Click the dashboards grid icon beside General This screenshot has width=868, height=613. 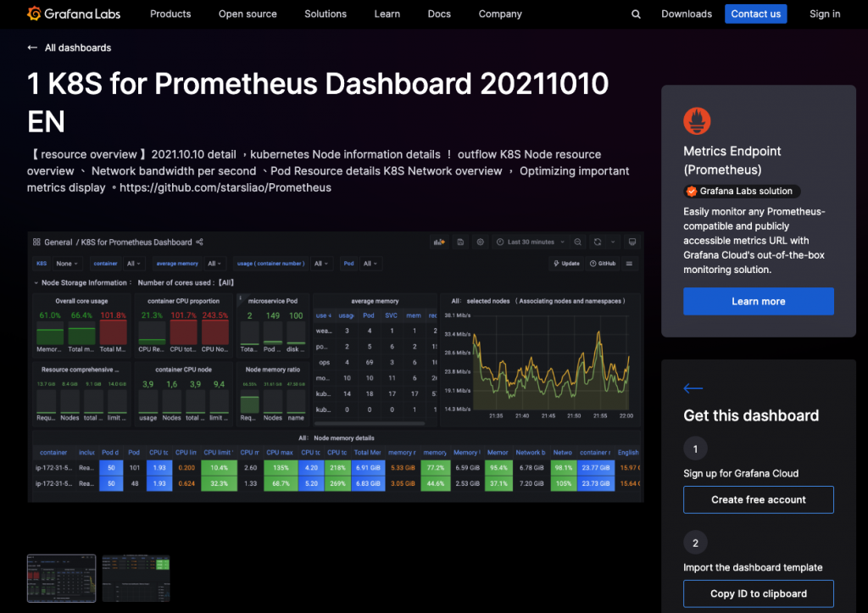[36, 242]
